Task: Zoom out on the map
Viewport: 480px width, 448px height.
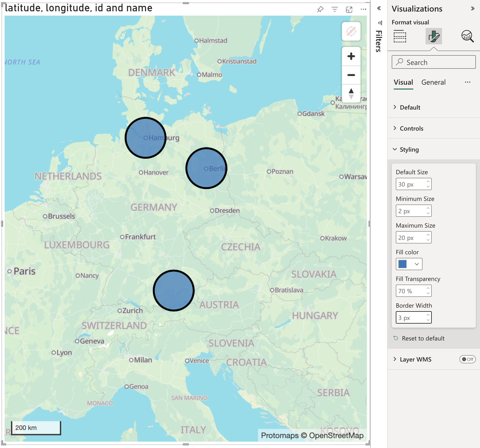Action: pyautogui.click(x=351, y=75)
